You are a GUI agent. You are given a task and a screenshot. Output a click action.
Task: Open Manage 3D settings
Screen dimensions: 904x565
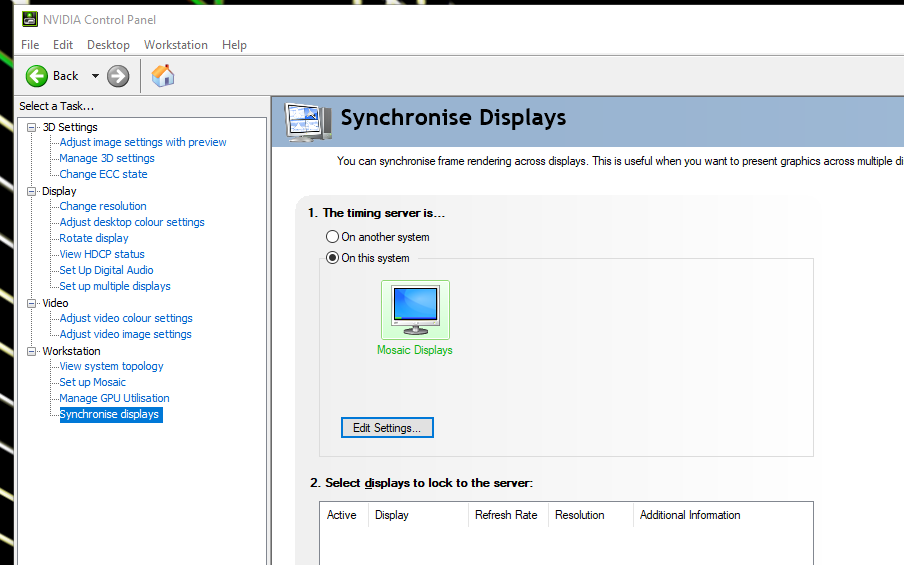coord(107,158)
